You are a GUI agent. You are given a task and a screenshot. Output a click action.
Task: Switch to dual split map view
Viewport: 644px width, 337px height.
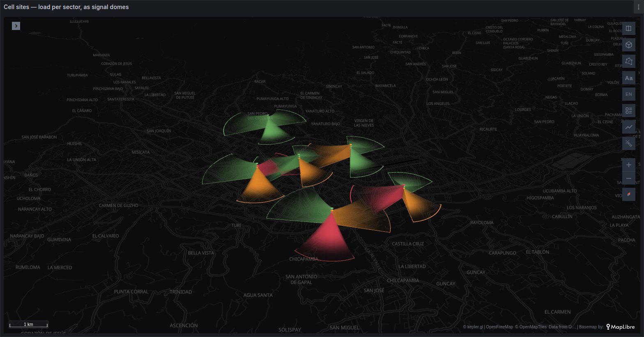[x=629, y=29]
